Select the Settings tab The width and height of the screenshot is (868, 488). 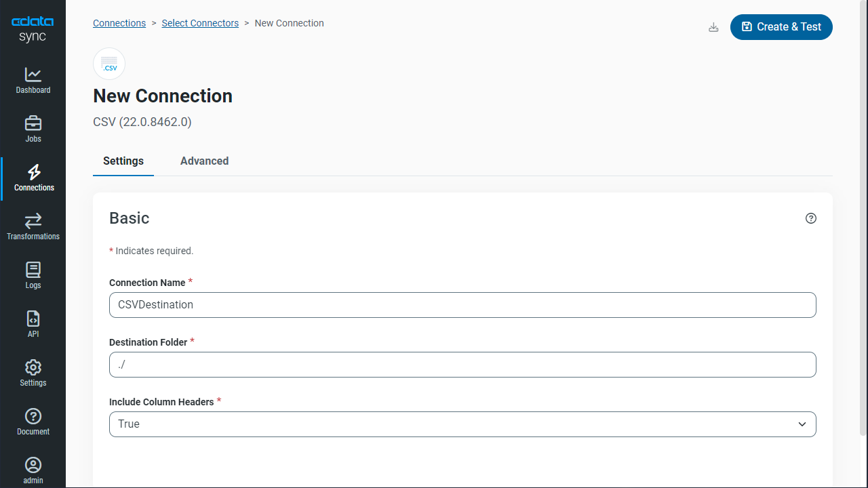[123, 161]
